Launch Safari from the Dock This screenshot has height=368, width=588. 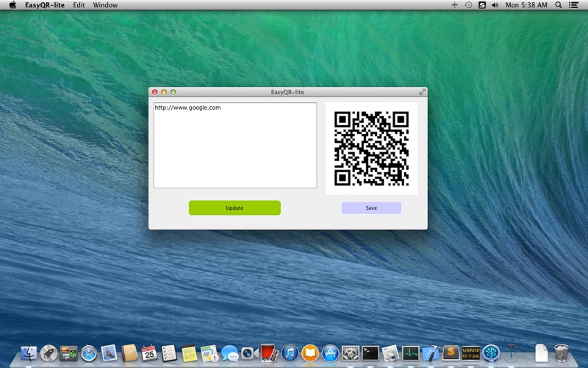pos(89,353)
